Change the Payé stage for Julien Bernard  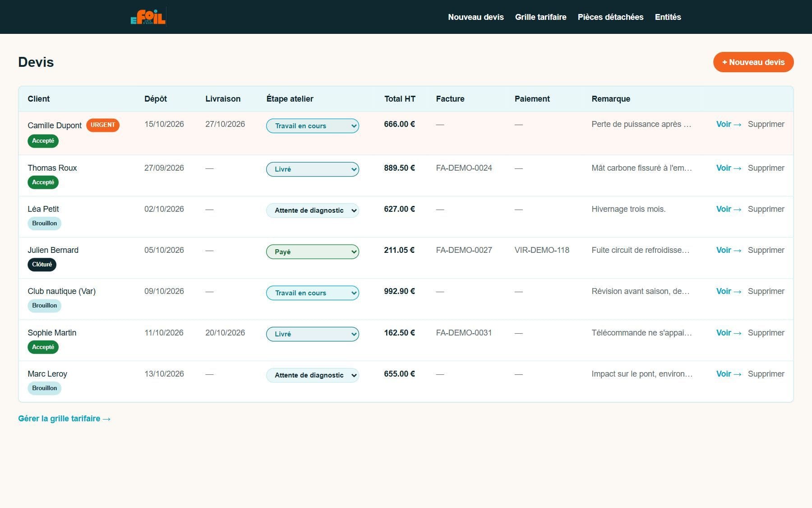pyautogui.click(x=312, y=252)
